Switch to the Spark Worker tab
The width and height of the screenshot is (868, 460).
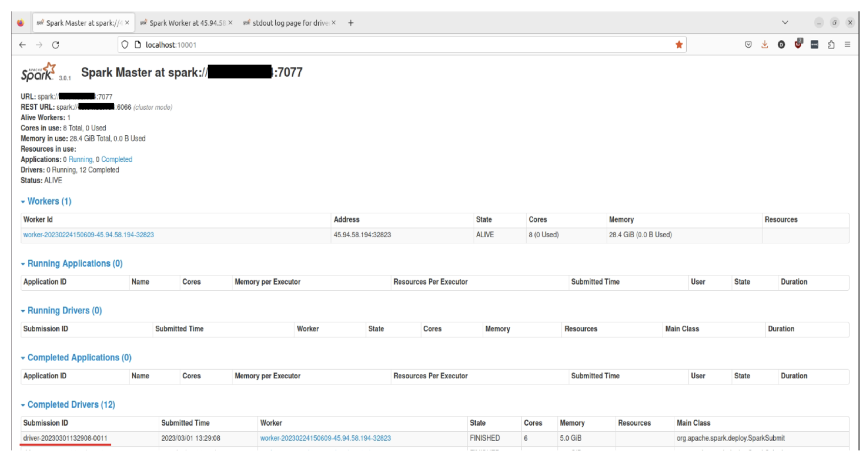click(x=185, y=23)
